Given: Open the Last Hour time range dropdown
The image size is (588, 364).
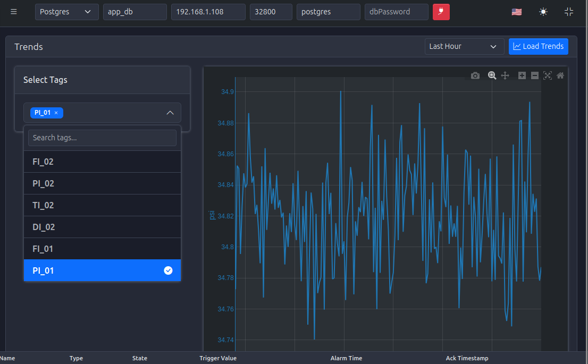Looking at the screenshot, I should pyautogui.click(x=464, y=46).
